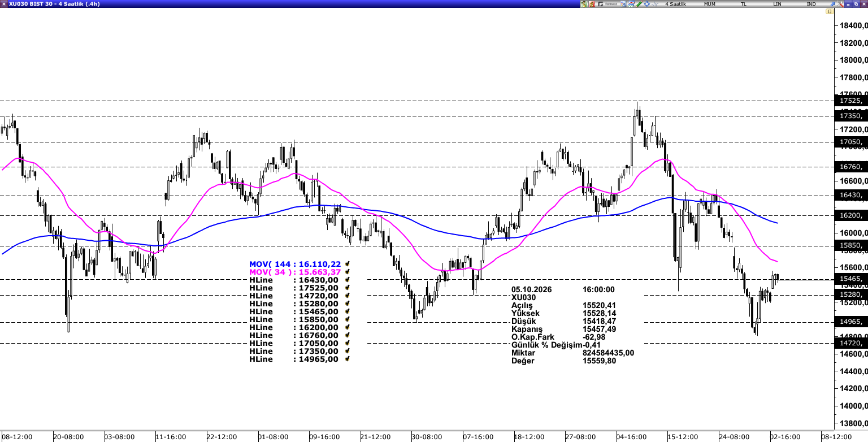Viewport: 868px width, 442px height.
Task: Open the TL currency selector
Action: point(744,4)
